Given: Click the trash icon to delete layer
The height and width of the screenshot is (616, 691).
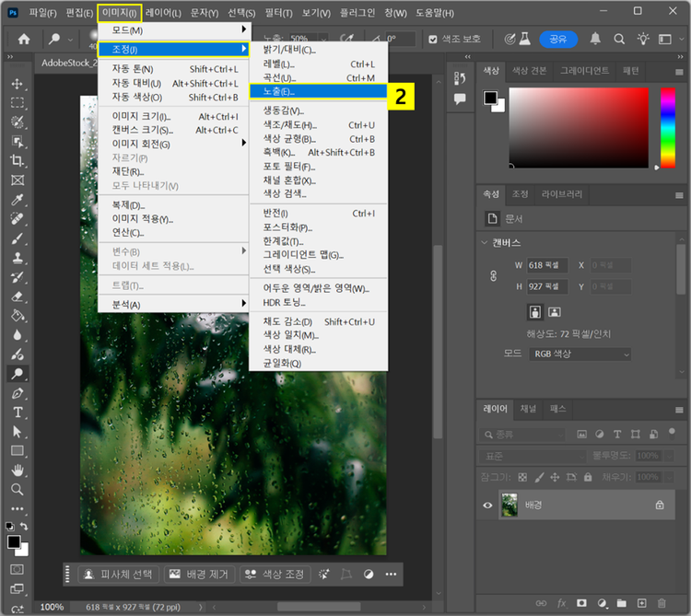Looking at the screenshot, I should pos(660,603).
